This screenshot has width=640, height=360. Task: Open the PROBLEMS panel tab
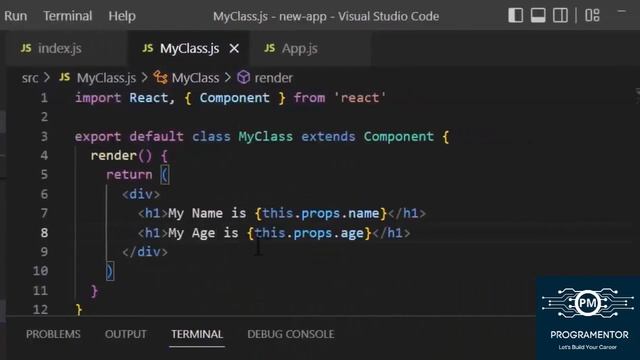(x=53, y=334)
